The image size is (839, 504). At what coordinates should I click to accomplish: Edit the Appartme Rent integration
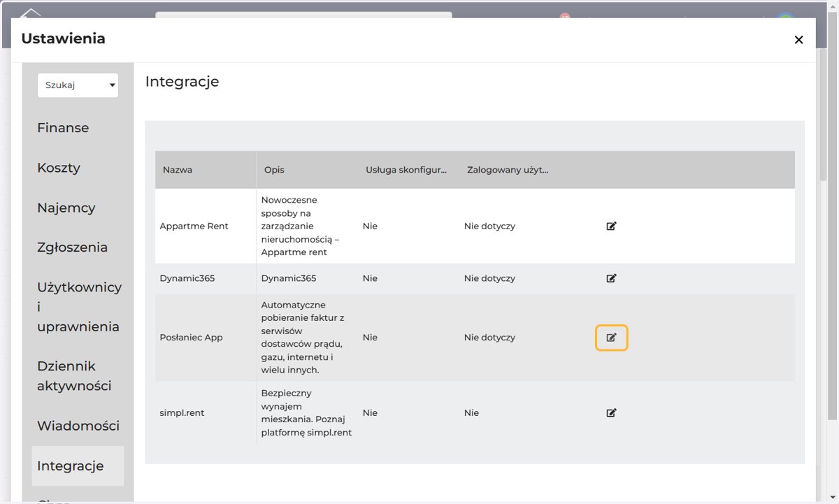click(x=611, y=226)
